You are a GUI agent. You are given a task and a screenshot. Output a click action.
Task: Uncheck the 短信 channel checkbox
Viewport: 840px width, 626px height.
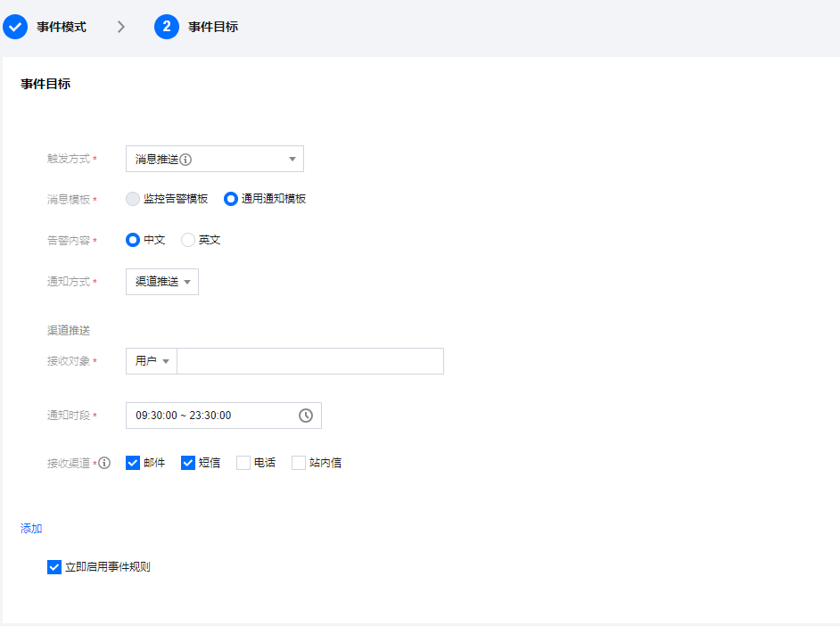coord(187,463)
